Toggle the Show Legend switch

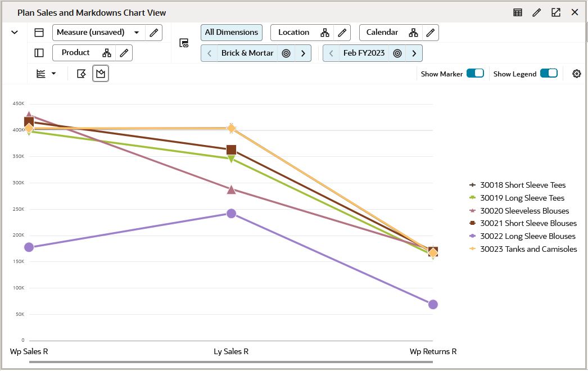point(549,74)
